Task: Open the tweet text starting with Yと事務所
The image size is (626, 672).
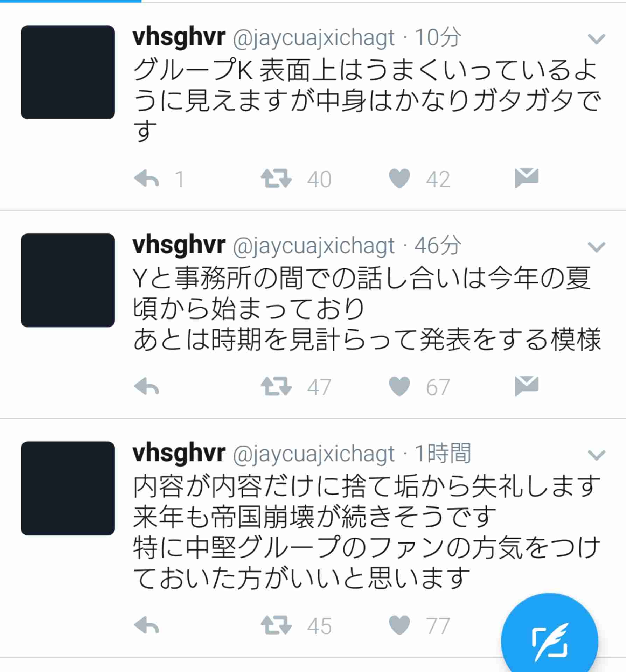Action: pyautogui.click(x=367, y=309)
